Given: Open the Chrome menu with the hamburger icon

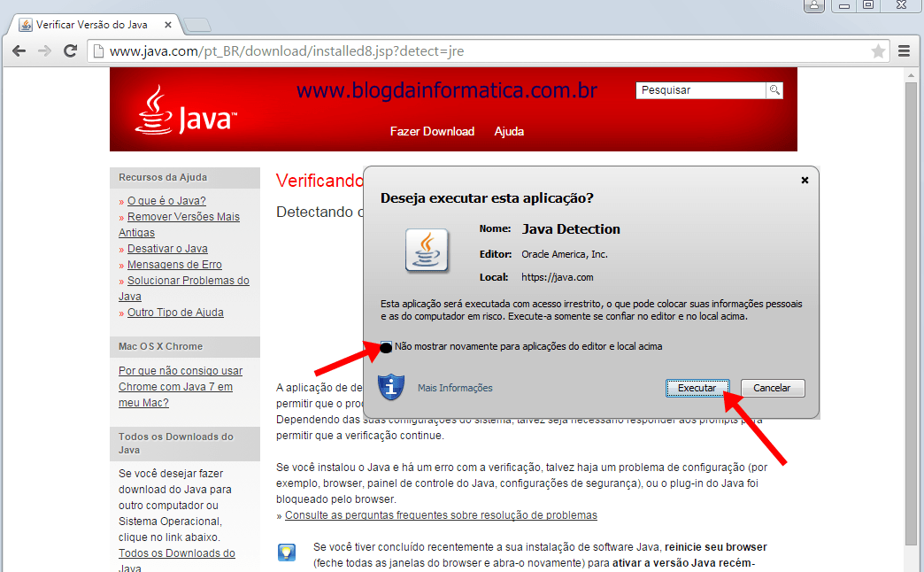Looking at the screenshot, I should pyautogui.click(x=904, y=51).
